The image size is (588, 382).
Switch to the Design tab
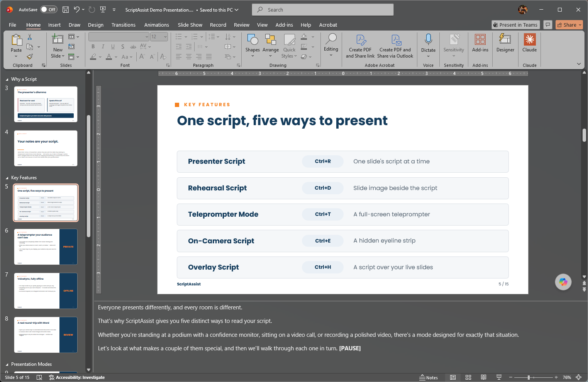coord(96,25)
